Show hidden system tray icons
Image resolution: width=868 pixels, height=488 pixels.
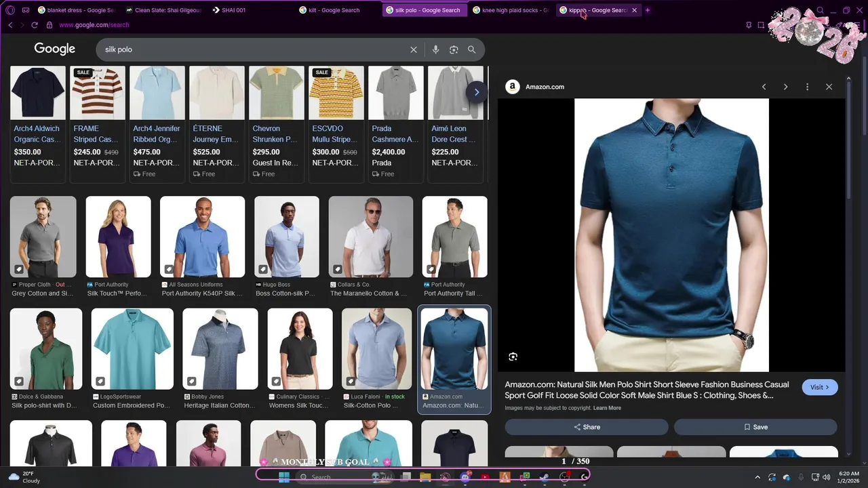pyautogui.click(x=757, y=477)
